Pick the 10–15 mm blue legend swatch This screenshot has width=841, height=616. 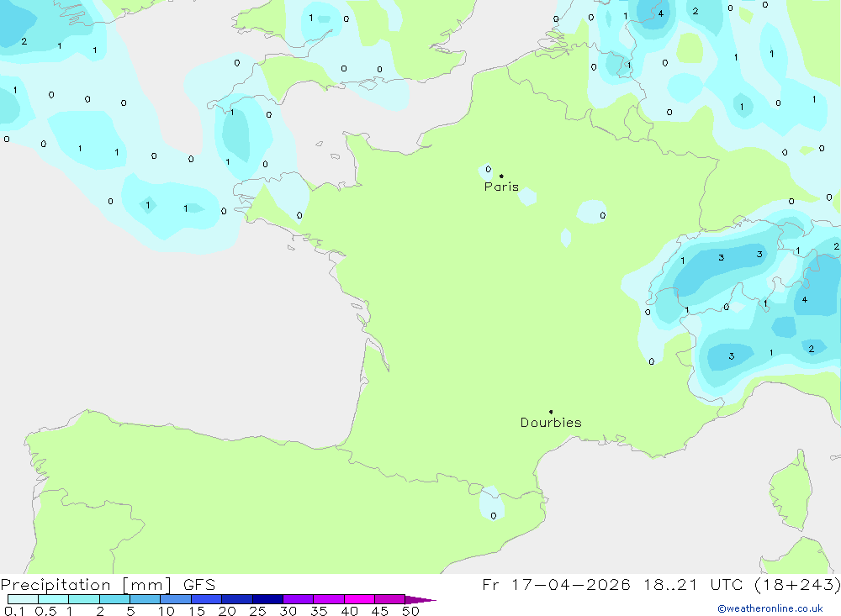pyautogui.click(x=176, y=599)
